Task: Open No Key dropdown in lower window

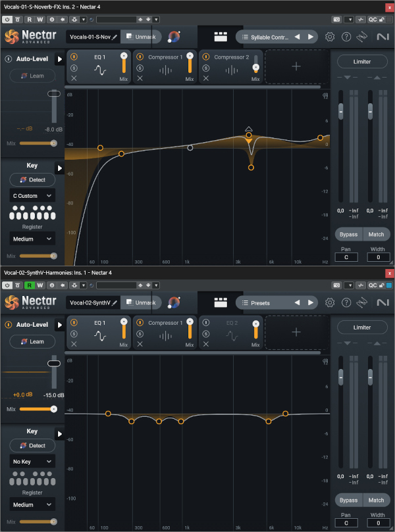Action: 32,462
